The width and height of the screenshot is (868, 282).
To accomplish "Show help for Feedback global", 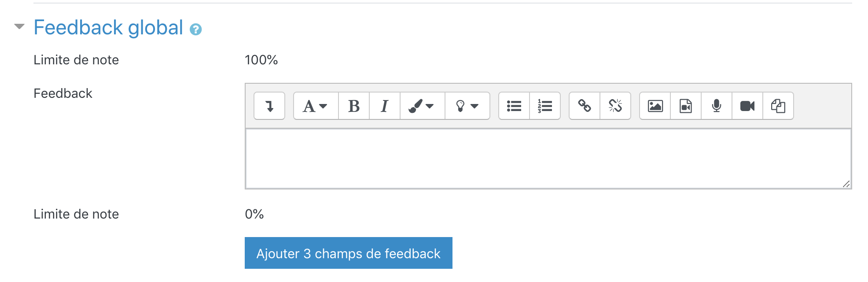I will point(196,30).
